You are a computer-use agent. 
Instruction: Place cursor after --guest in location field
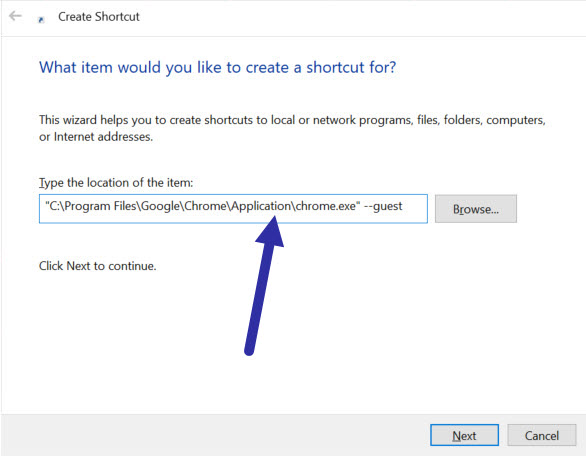[404, 206]
